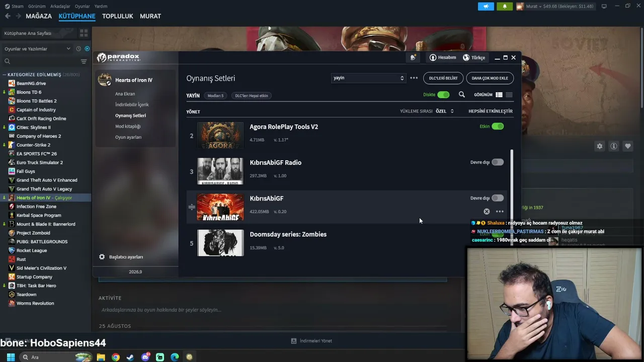Open Microsoft Edge from the taskbar
This screenshot has width=644, height=362.
click(x=175, y=357)
